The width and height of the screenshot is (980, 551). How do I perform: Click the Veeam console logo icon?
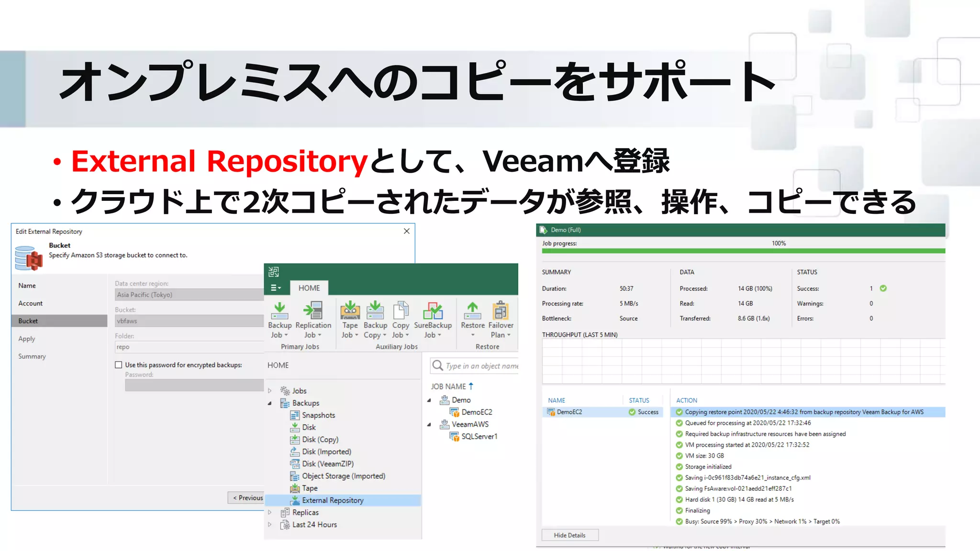(274, 272)
